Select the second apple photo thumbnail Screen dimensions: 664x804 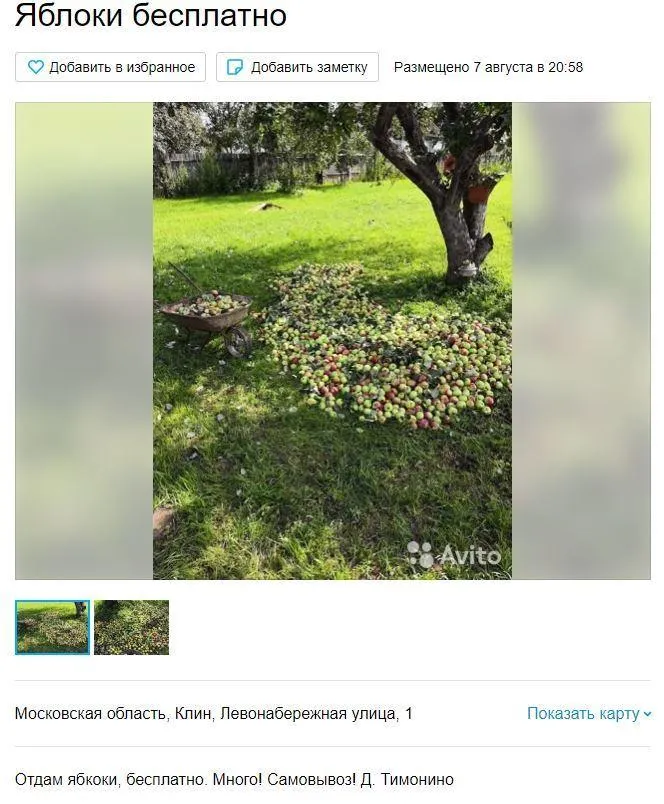click(131, 627)
